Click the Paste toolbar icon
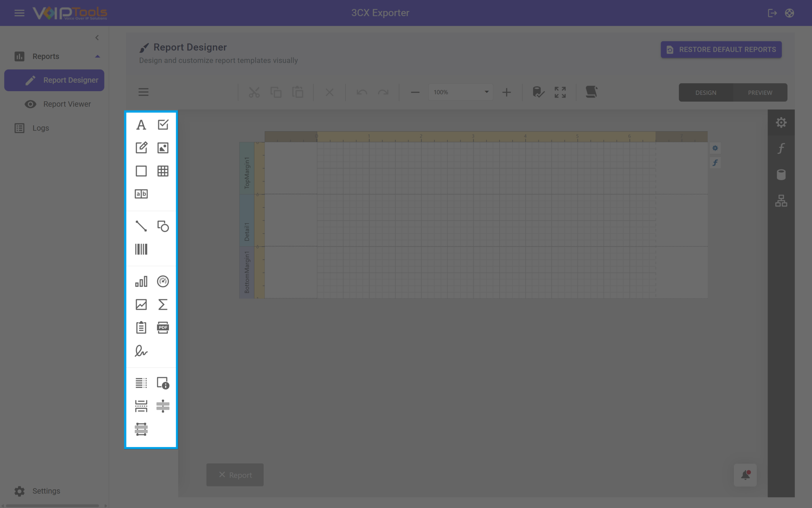812x508 pixels. pos(298,92)
